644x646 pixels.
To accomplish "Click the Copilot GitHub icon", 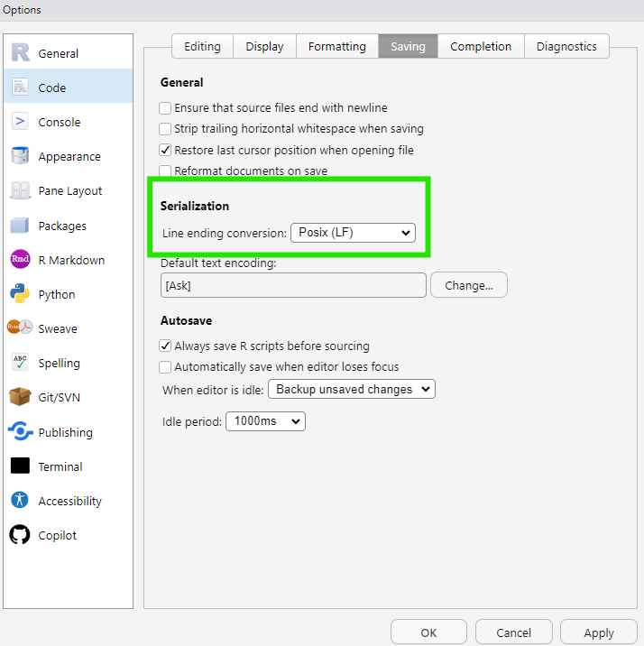I will tap(20, 535).
